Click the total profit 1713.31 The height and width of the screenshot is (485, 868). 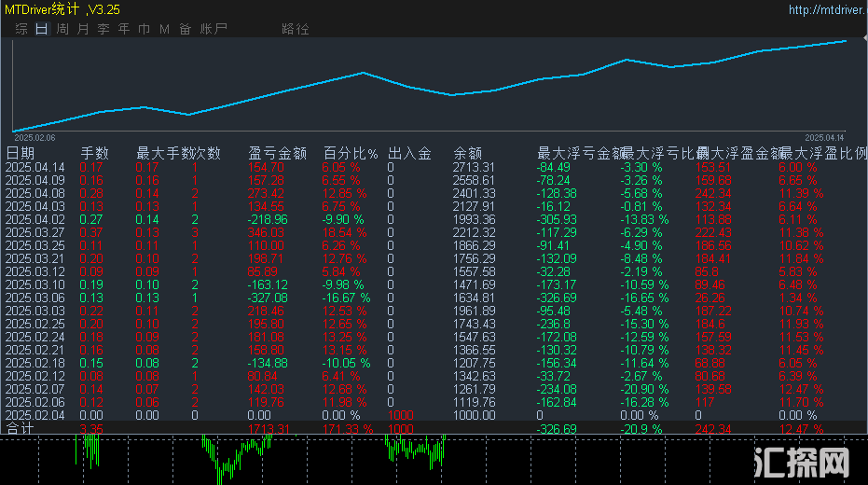pyautogui.click(x=269, y=429)
